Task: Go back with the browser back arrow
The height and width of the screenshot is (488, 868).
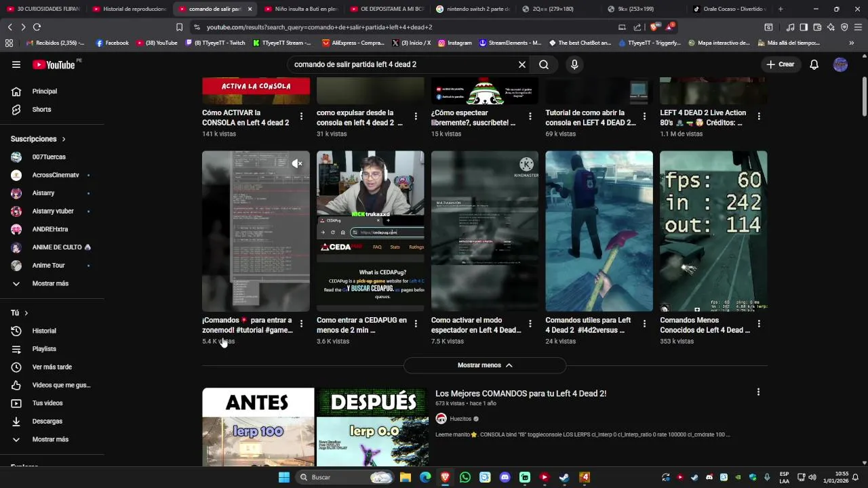Action: pos(9,27)
